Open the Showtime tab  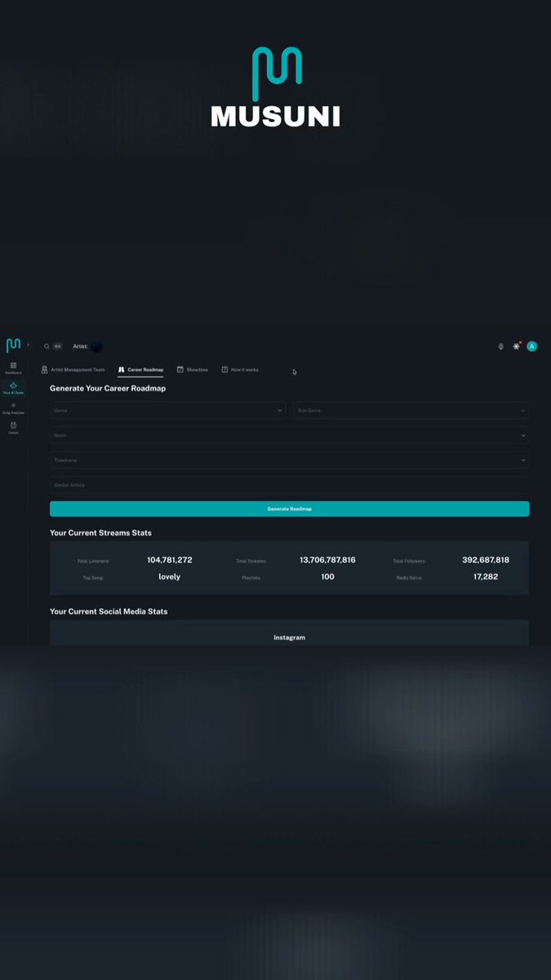pos(193,370)
